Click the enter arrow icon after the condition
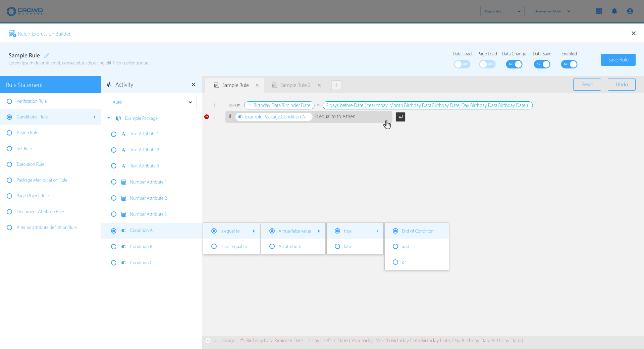 click(x=400, y=117)
